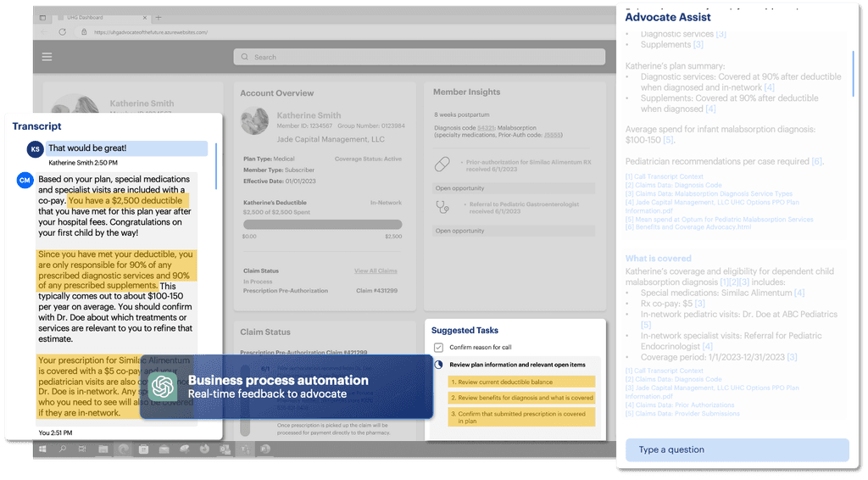Open reference Claims Data: Provider Submissions
This screenshot has height=480, width=868.
coord(682,414)
